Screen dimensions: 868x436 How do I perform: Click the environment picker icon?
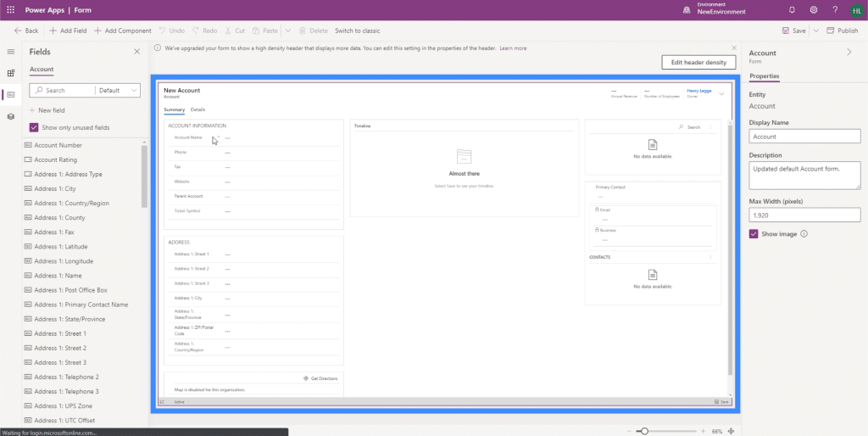point(687,10)
